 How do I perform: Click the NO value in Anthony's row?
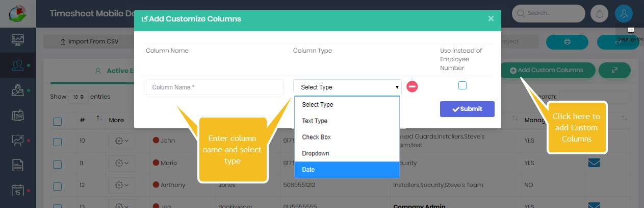[529, 185]
